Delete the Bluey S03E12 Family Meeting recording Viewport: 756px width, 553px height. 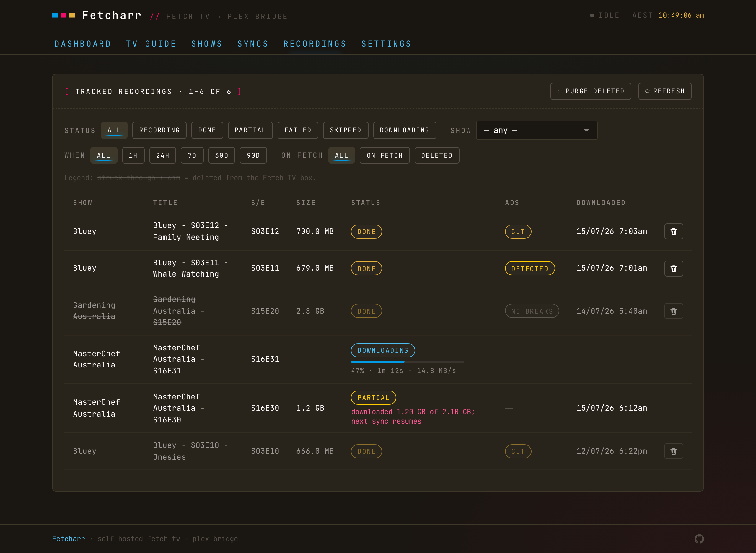click(x=673, y=231)
